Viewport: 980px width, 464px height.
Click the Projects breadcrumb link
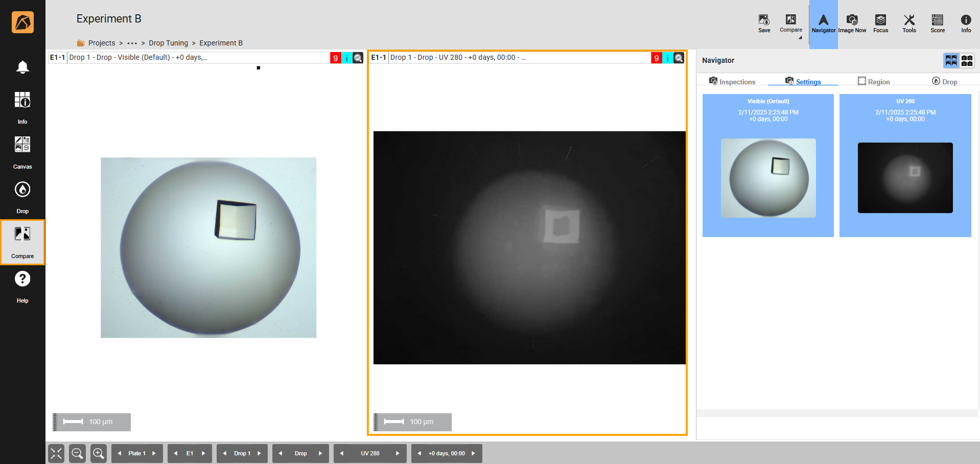(102, 43)
